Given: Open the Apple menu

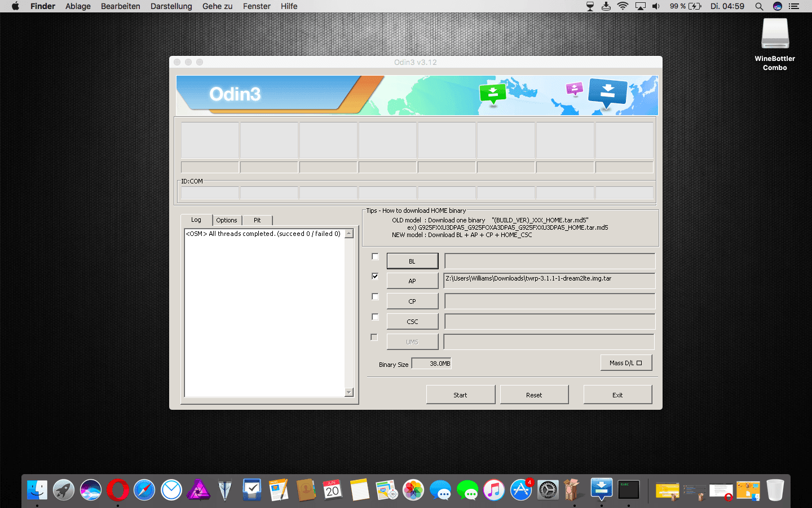Looking at the screenshot, I should tap(15, 6).
